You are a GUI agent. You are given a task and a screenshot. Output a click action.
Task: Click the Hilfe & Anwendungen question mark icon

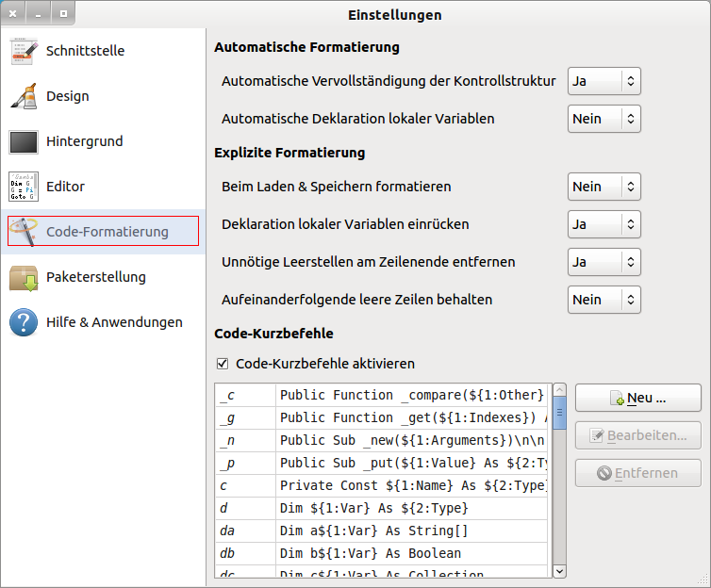24,322
